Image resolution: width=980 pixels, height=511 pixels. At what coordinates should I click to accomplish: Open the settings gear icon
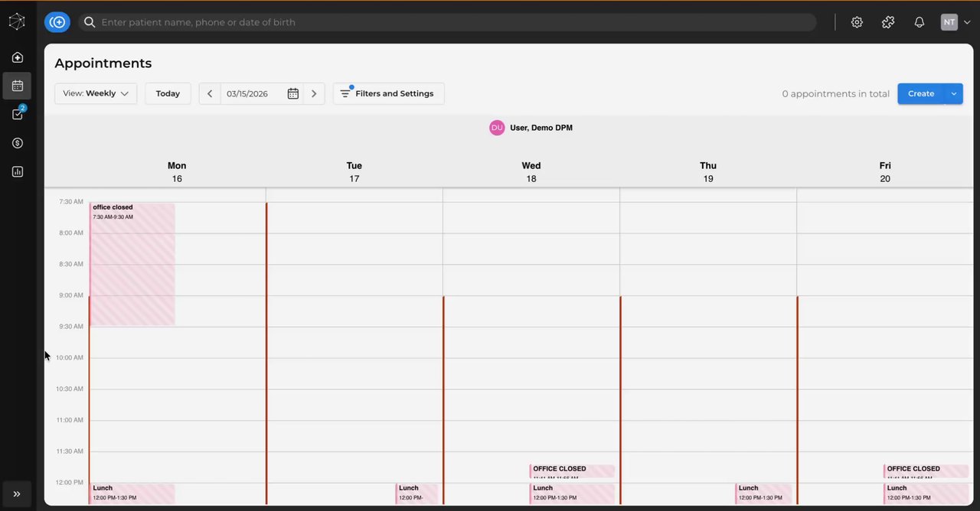(x=857, y=22)
